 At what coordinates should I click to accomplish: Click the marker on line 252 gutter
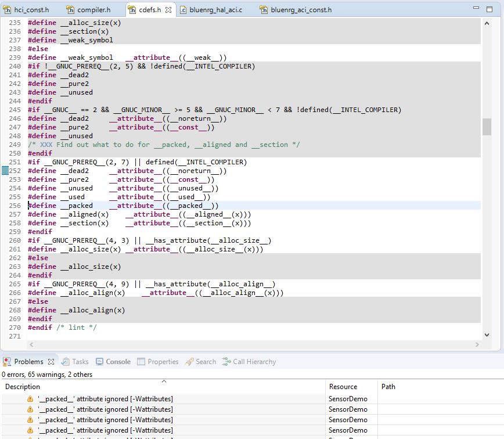5,171
